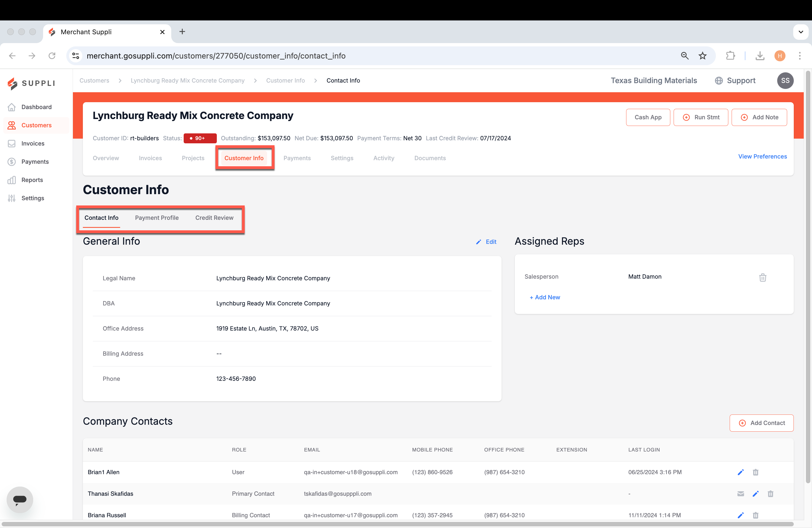Viewport: 812px width, 528px height.
Task: Click the NAME column header
Action: point(95,450)
